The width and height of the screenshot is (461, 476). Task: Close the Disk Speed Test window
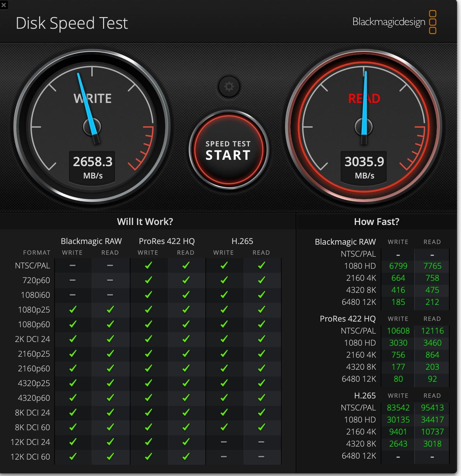click(x=4, y=5)
